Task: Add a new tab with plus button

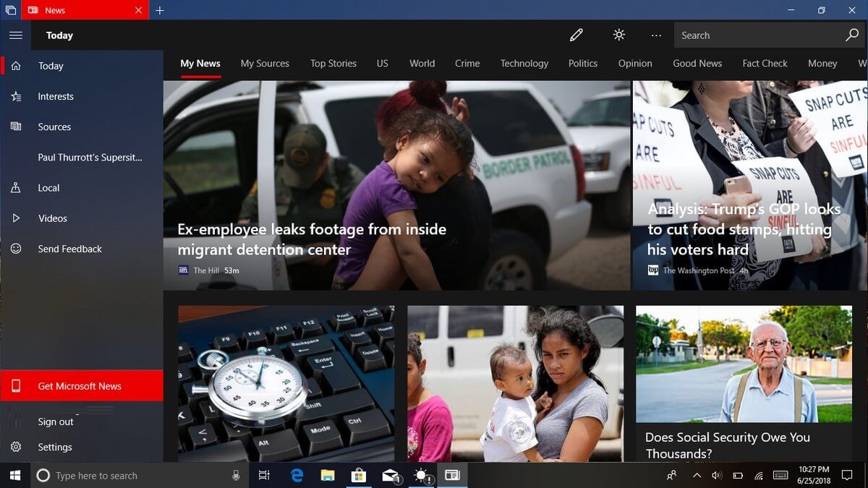Action: tap(160, 10)
